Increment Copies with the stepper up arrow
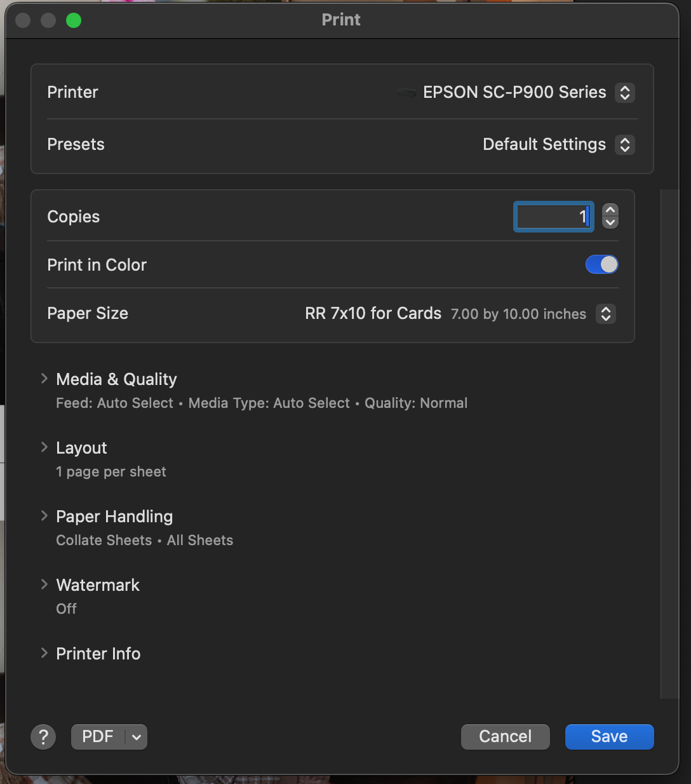The width and height of the screenshot is (691, 784). (609, 210)
